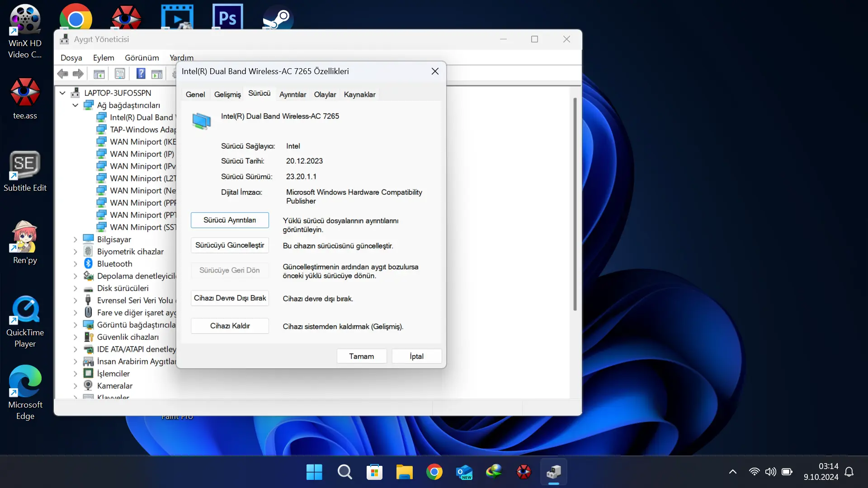Expand the Biyometrik cihazlar category arrow
The image size is (868, 488).
75,252
